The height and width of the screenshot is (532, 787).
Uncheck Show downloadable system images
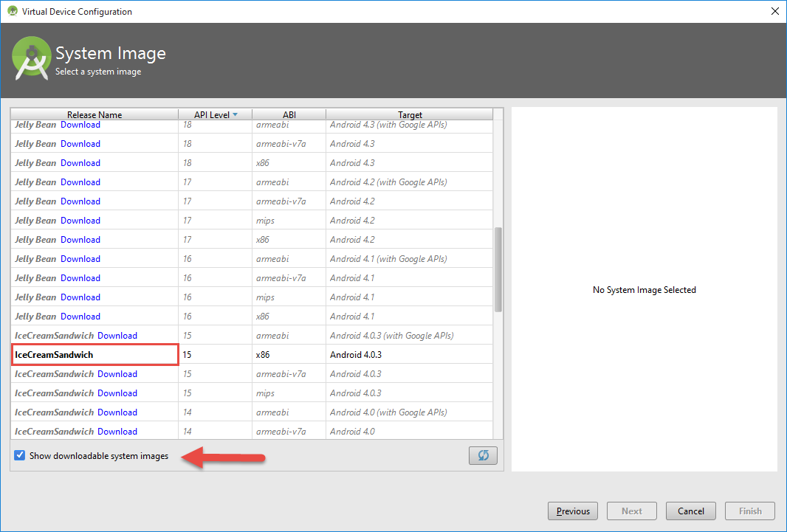(20, 455)
